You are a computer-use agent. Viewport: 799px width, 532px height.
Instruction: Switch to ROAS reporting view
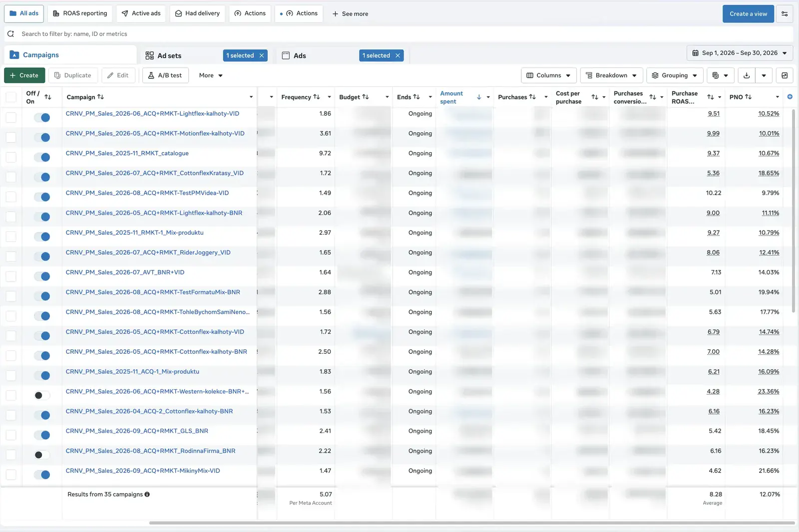[x=80, y=13]
